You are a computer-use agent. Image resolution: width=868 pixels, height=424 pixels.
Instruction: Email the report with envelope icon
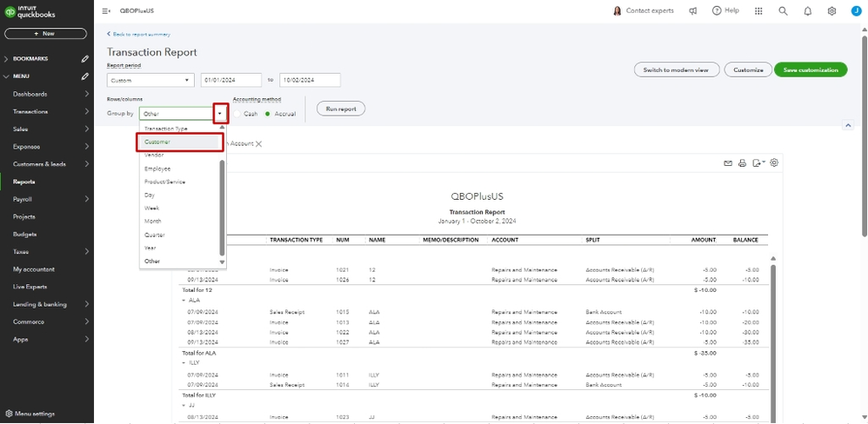pyautogui.click(x=728, y=163)
